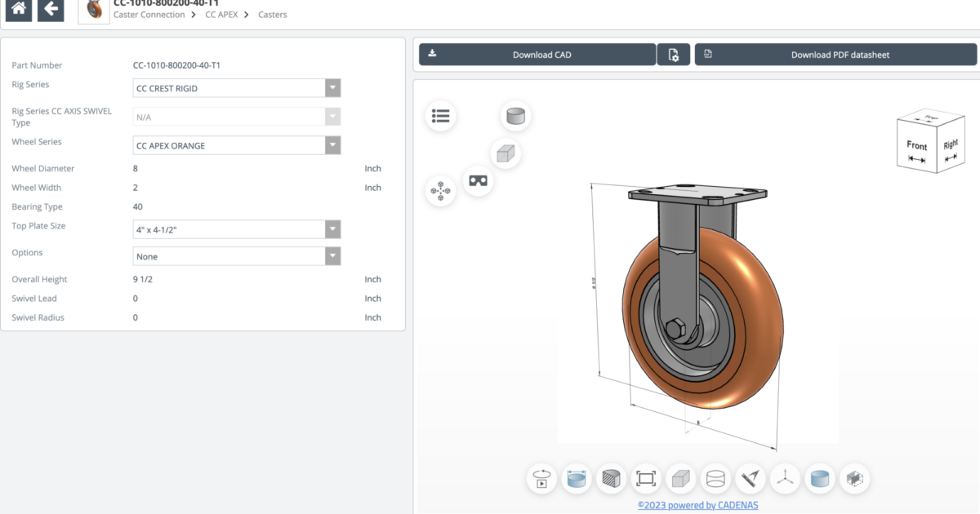Toggle wireframe cylinder display mode
980x514 pixels.
coord(715,479)
